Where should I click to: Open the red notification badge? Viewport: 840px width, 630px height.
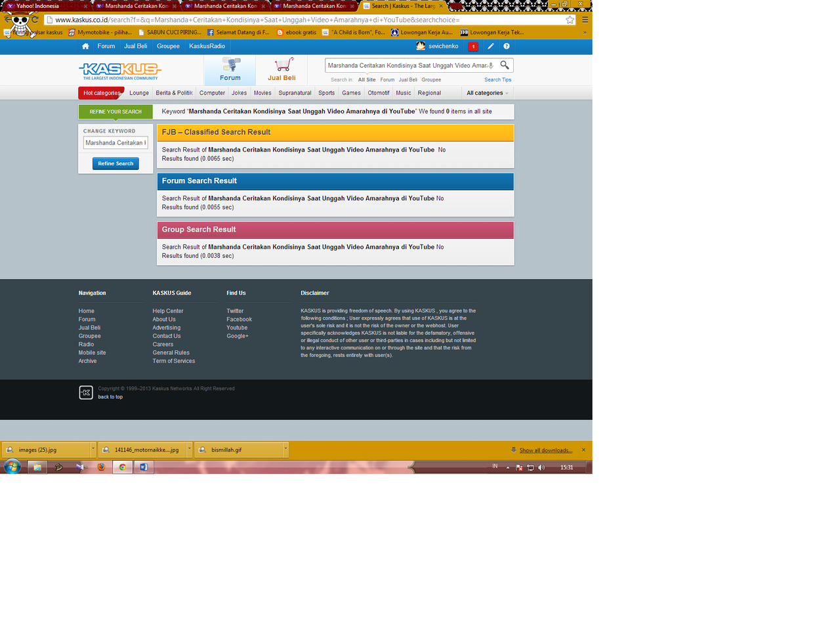pyautogui.click(x=473, y=47)
